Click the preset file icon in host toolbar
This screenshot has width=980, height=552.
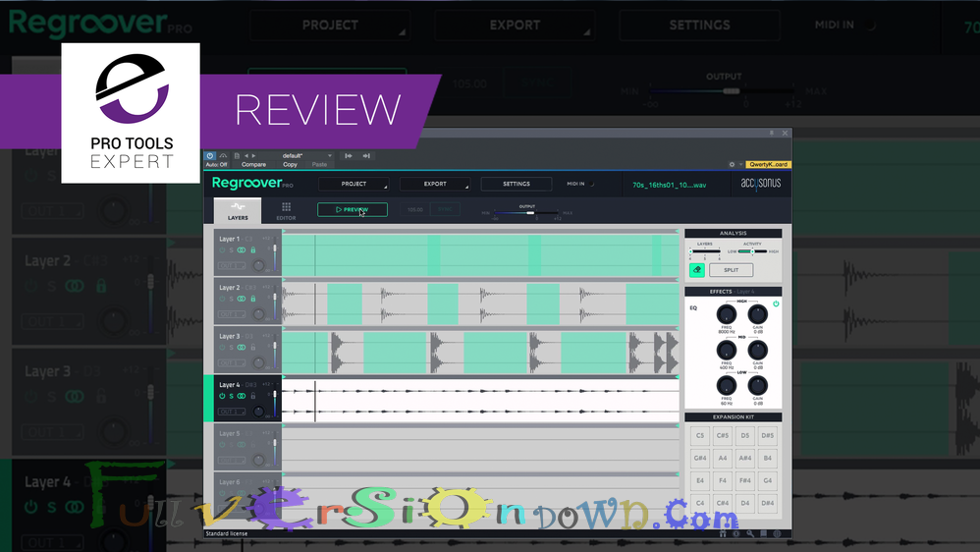237,155
